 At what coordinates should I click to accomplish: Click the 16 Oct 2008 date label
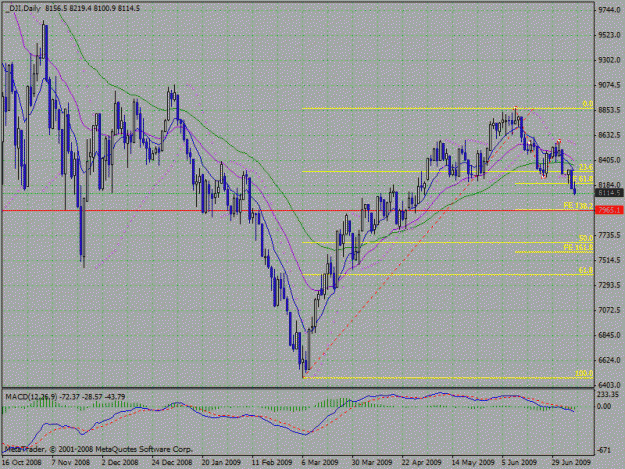pos(22,462)
